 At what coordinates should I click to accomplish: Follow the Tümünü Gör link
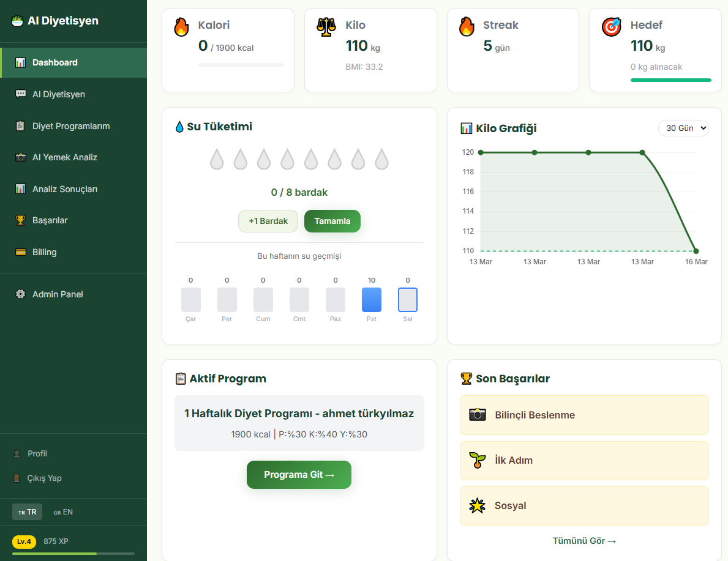point(584,541)
